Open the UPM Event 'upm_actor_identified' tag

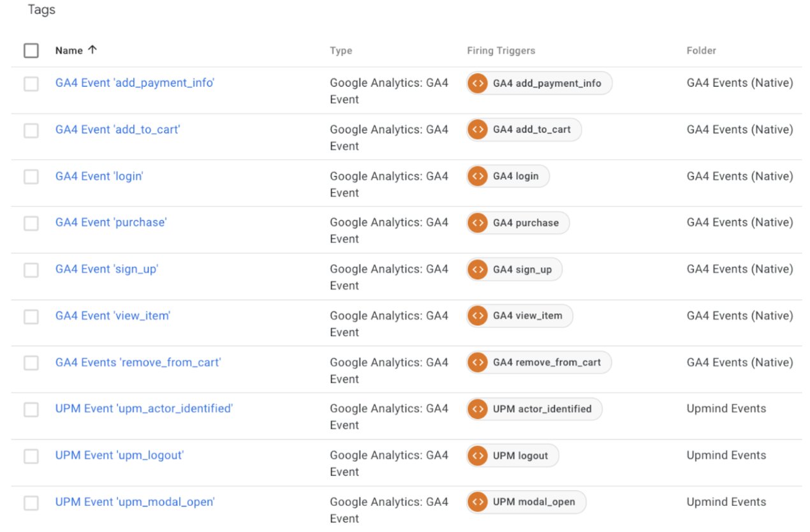pyautogui.click(x=144, y=408)
